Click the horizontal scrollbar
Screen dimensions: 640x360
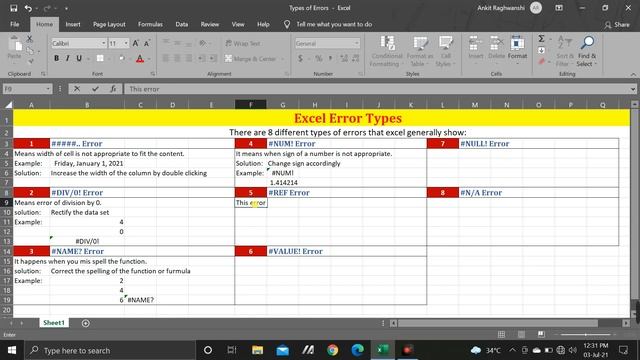coord(498,323)
